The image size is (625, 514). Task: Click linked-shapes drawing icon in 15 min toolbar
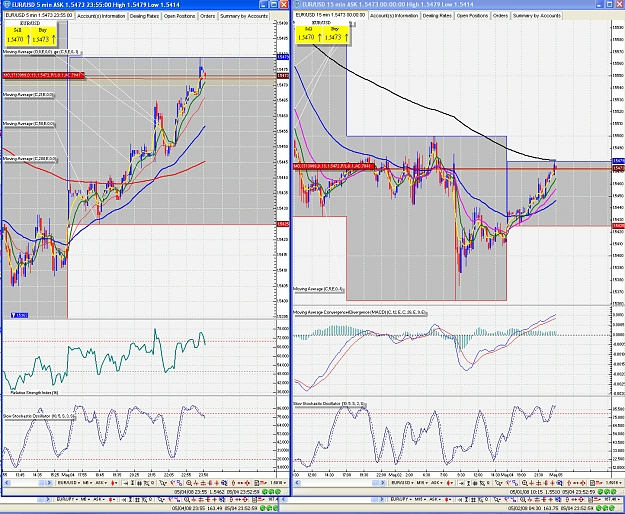coord(515,483)
